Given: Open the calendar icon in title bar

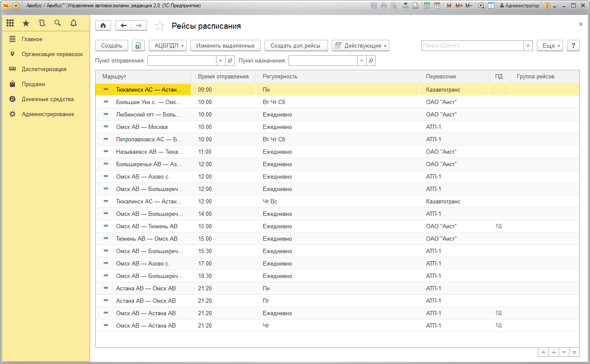Looking at the screenshot, I should [x=437, y=6].
